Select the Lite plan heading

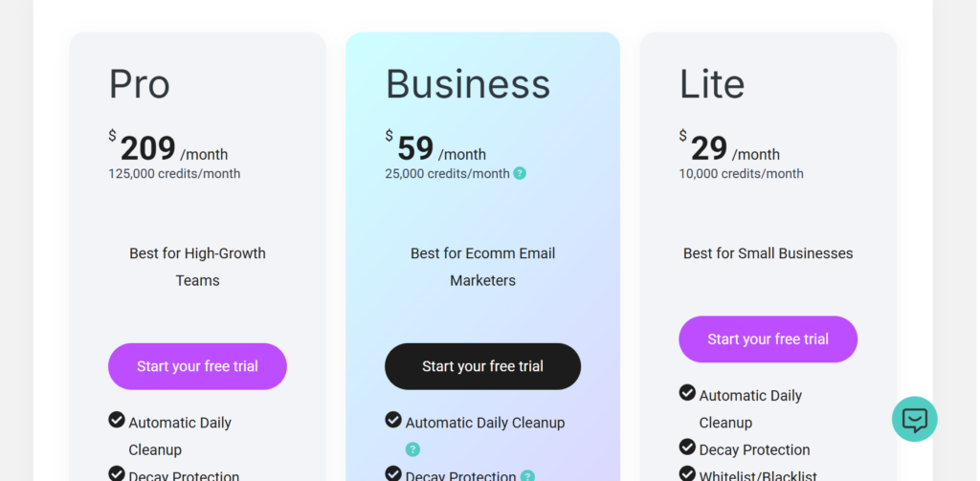tap(712, 84)
